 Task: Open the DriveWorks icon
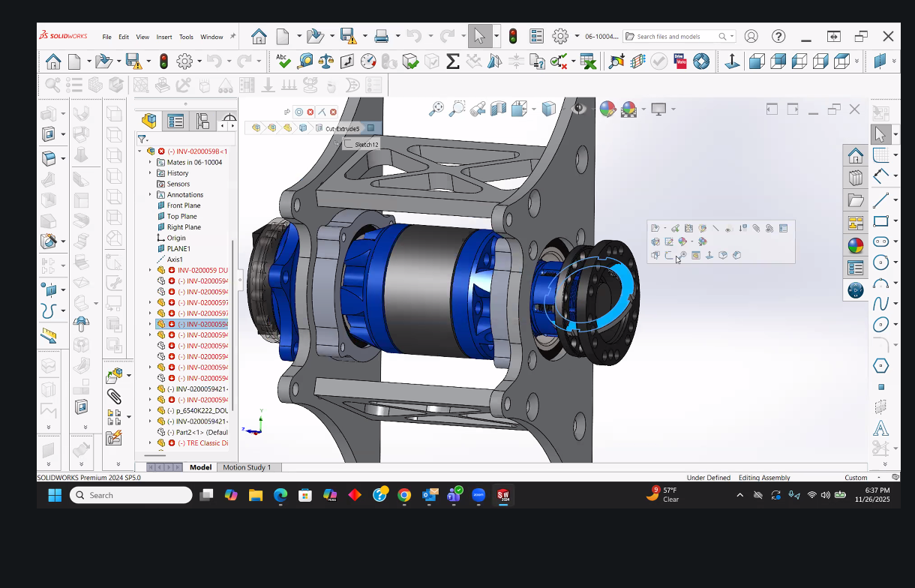(x=680, y=61)
